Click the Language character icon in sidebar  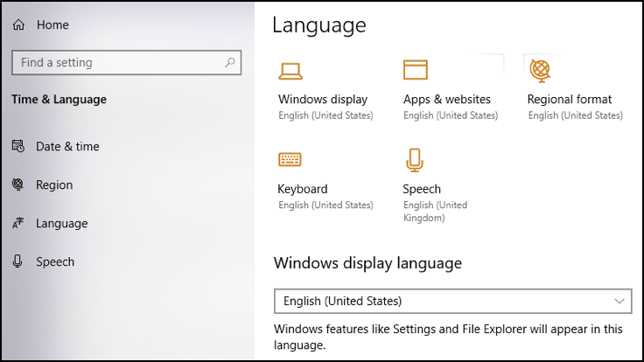[x=18, y=223]
